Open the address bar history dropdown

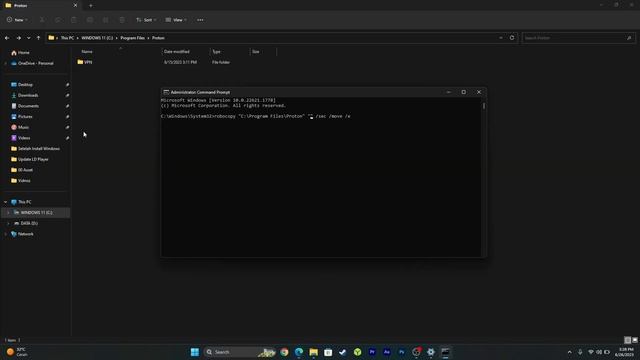pyautogui.click(x=501, y=38)
